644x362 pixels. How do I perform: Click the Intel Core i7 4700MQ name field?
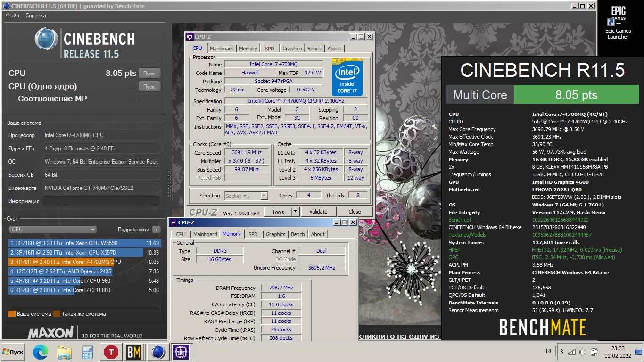click(x=273, y=64)
